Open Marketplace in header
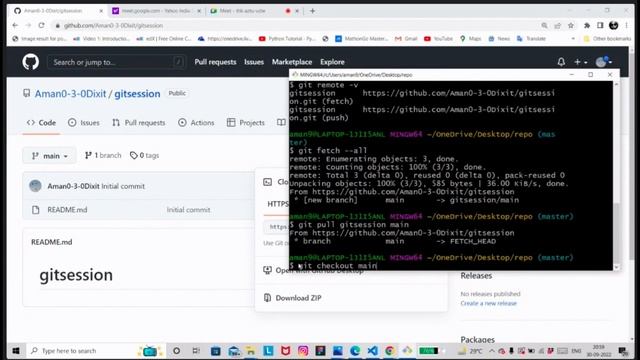Viewport: 640px width, 360px height. click(x=292, y=62)
